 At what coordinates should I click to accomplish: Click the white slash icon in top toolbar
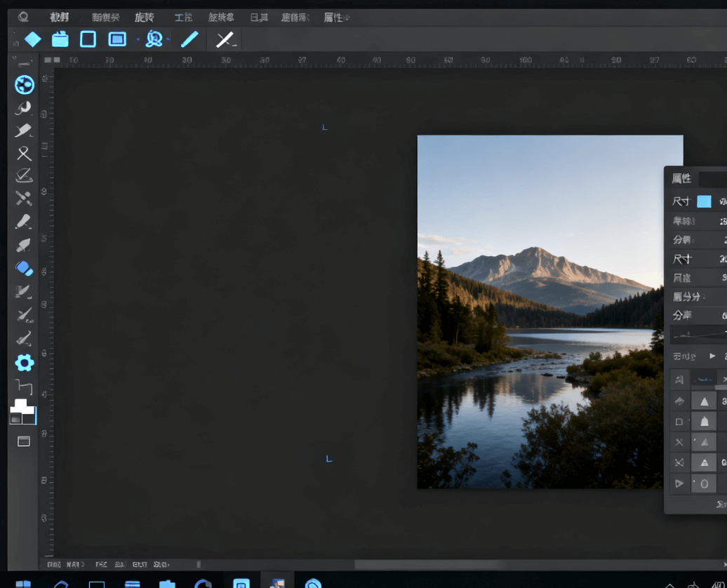225,39
